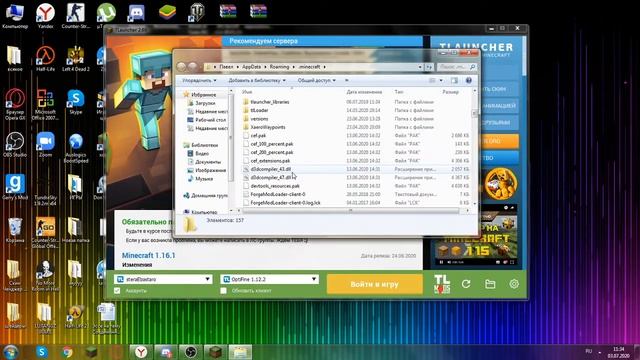Select the World of Tanks desktop icon
The width and height of the screenshot is (640, 360).
tap(197, 12)
